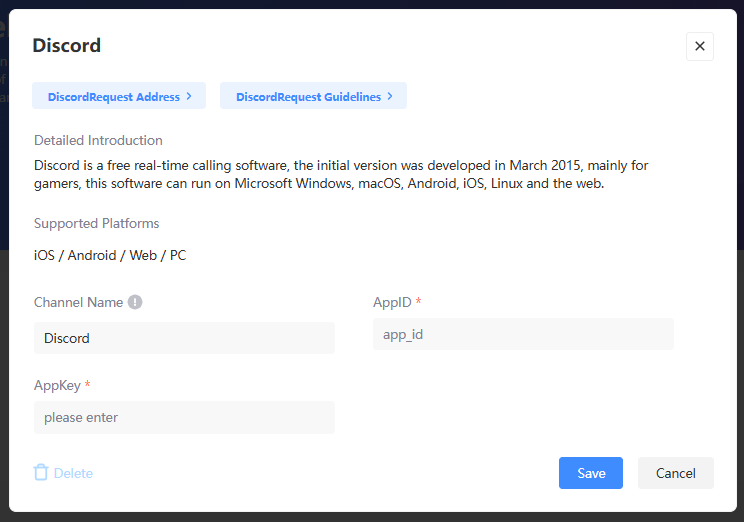Open the DiscordRequest Guidelines link
The image size is (744, 522).
(x=313, y=96)
